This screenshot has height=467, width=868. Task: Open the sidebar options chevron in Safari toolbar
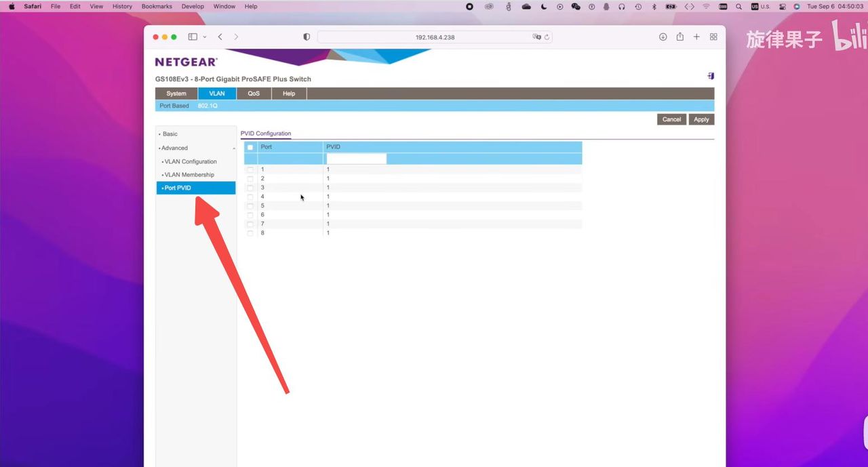[x=205, y=37]
